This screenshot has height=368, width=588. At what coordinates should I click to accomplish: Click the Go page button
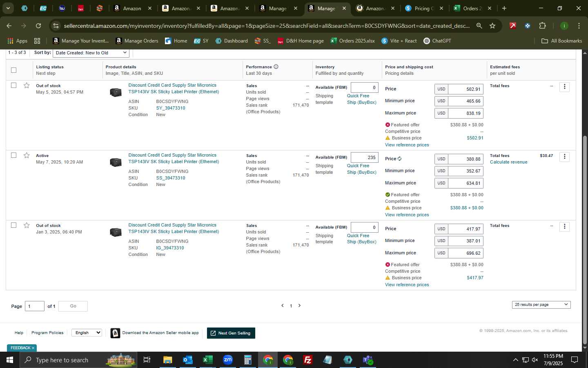coord(73,306)
